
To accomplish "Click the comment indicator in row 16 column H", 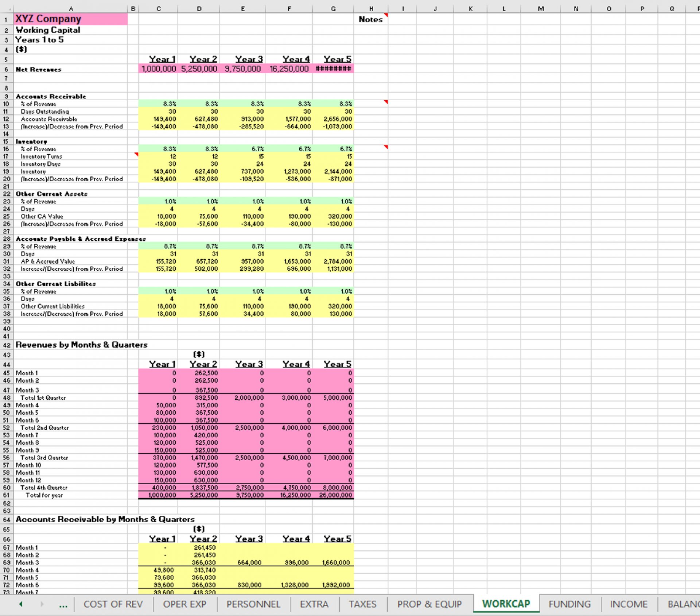I will click(386, 147).
